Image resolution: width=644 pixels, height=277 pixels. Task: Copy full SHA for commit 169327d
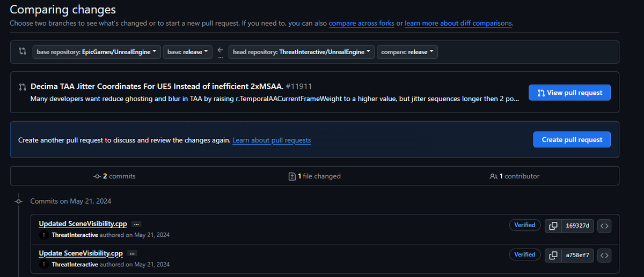(x=553, y=226)
